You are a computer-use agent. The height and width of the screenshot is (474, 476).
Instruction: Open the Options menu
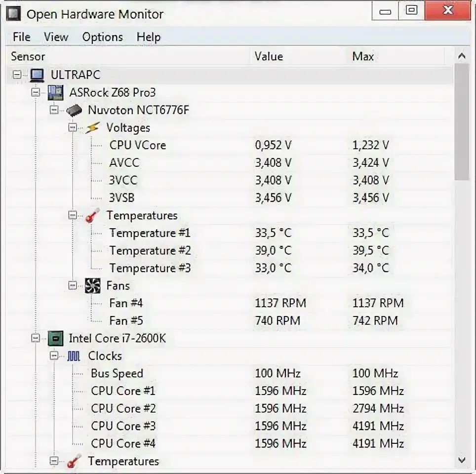[103, 37]
